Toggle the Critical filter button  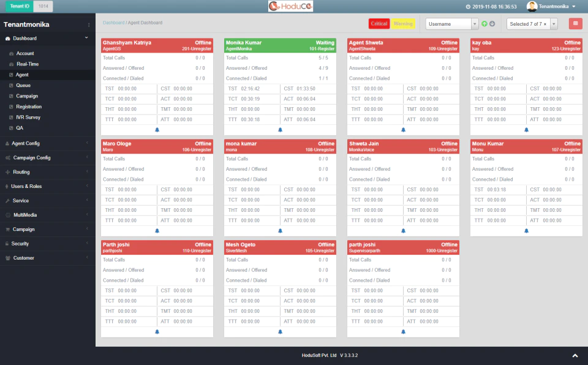click(379, 24)
